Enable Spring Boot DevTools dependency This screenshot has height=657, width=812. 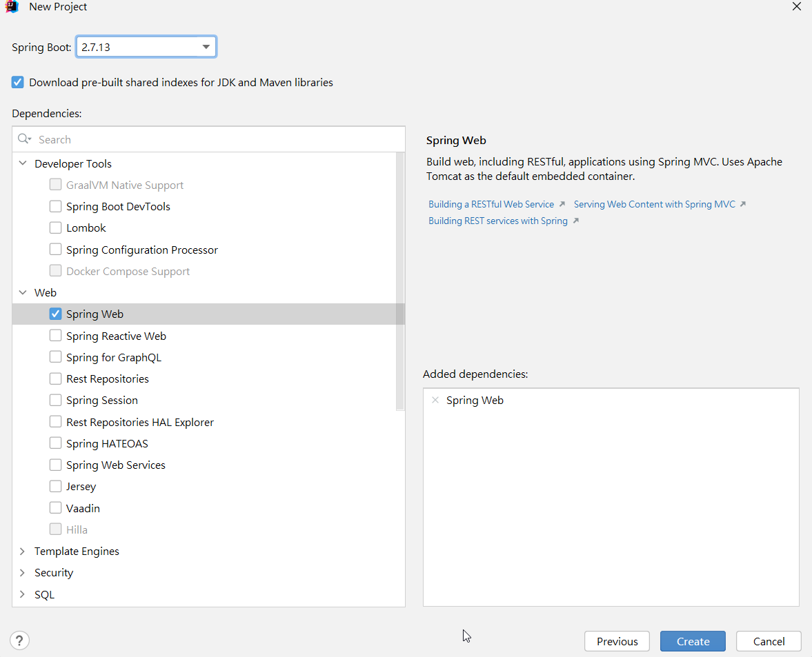click(55, 206)
